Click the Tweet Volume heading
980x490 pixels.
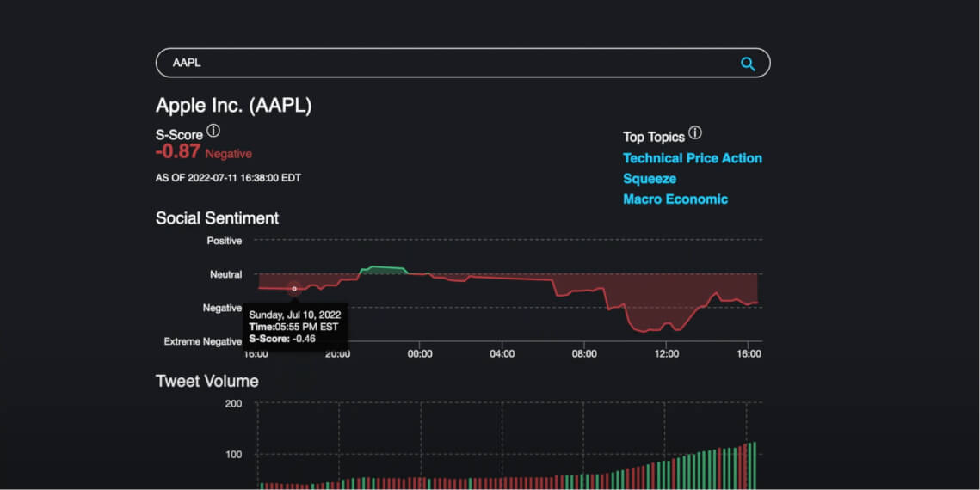pos(206,381)
